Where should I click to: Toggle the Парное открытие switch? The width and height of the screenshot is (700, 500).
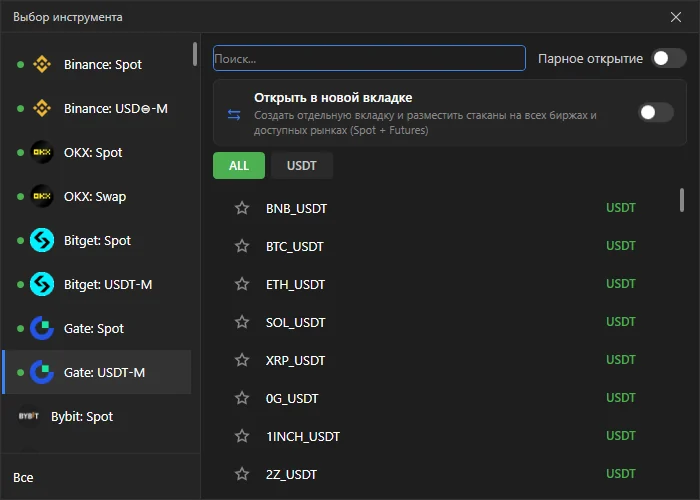[669, 58]
